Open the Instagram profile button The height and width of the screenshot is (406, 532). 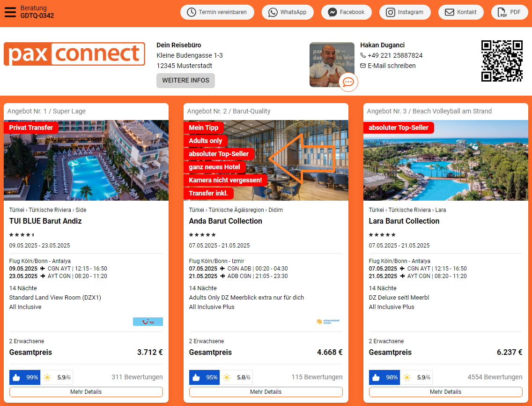405,12
